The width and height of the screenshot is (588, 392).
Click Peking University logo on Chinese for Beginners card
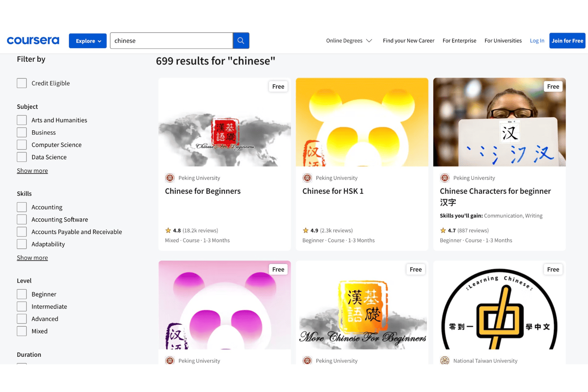(x=170, y=178)
